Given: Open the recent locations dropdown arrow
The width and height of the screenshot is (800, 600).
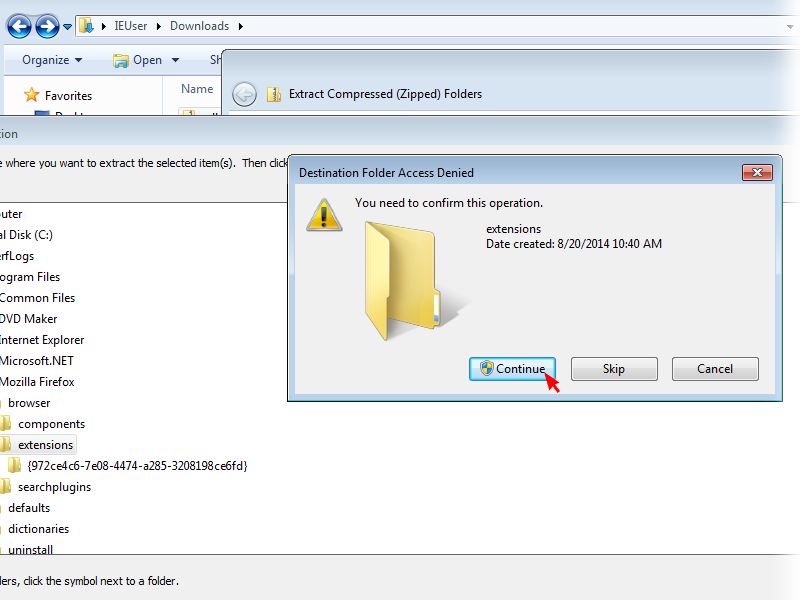Looking at the screenshot, I should (67, 27).
